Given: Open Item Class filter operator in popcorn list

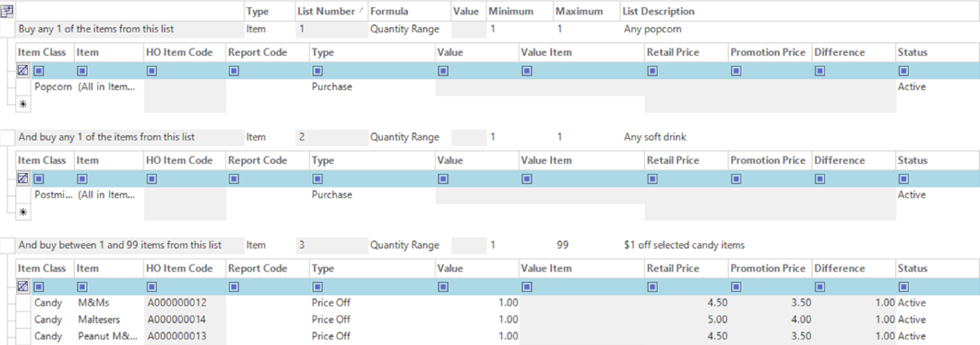Looking at the screenshot, I should (x=39, y=71).
